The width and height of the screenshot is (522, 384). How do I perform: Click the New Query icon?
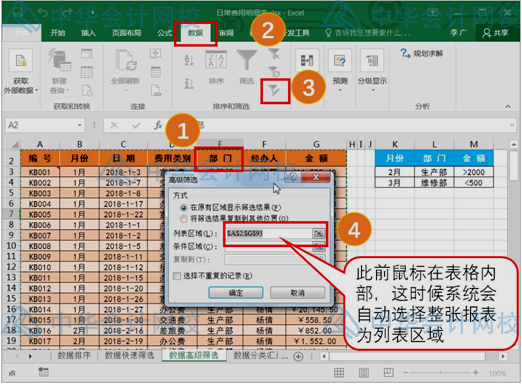[60, 60]
